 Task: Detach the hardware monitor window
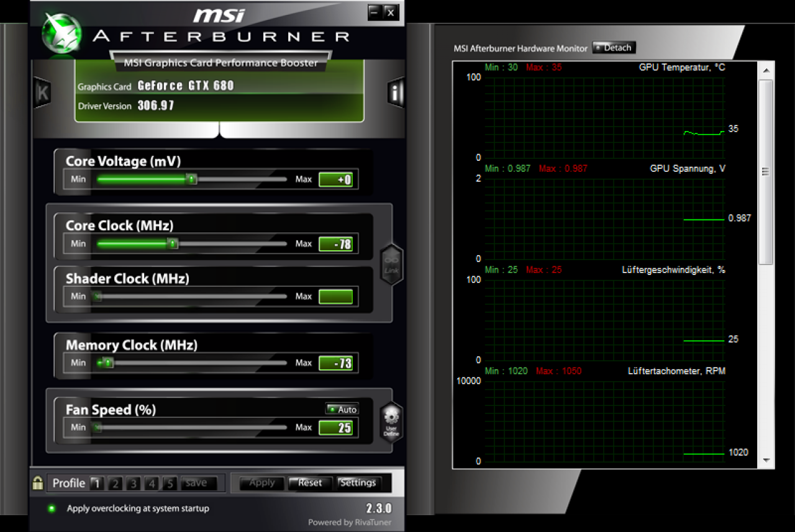tap(614, 48)
